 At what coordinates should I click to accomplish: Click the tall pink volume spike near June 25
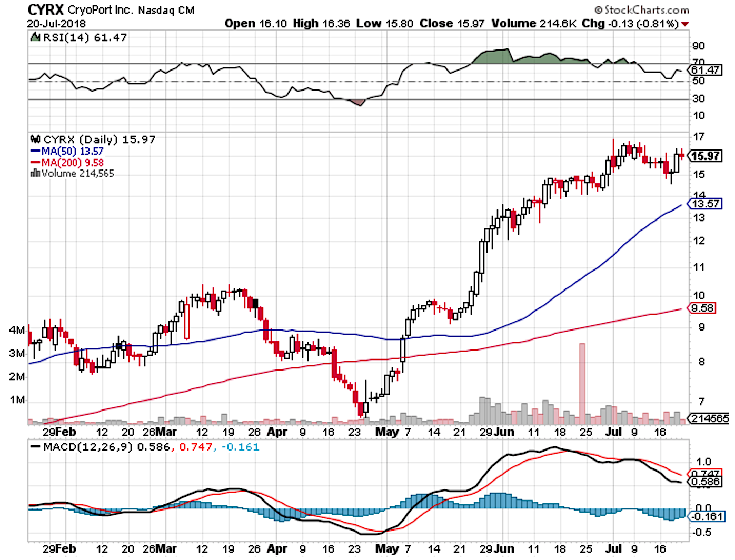(x=582, y=384)
